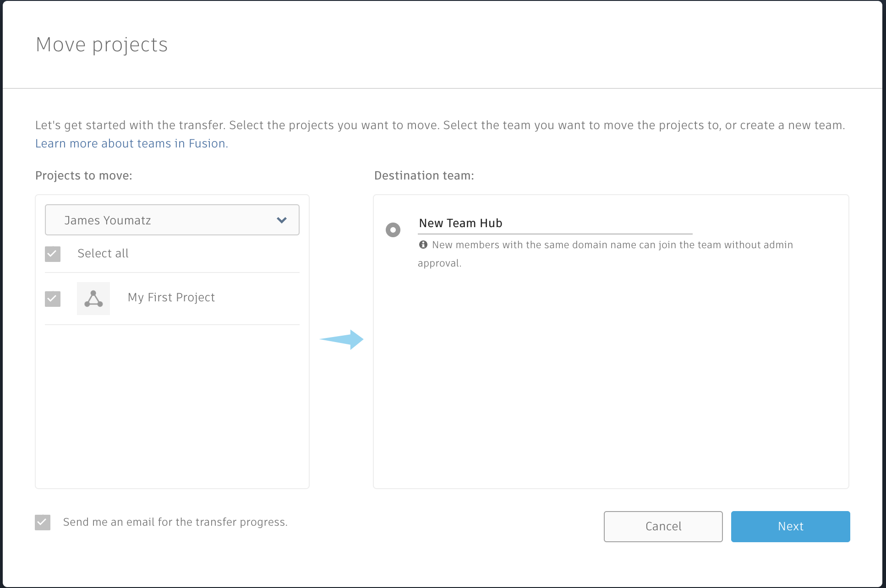Open the James Youmatz owner dropdown

coord(172,220)
